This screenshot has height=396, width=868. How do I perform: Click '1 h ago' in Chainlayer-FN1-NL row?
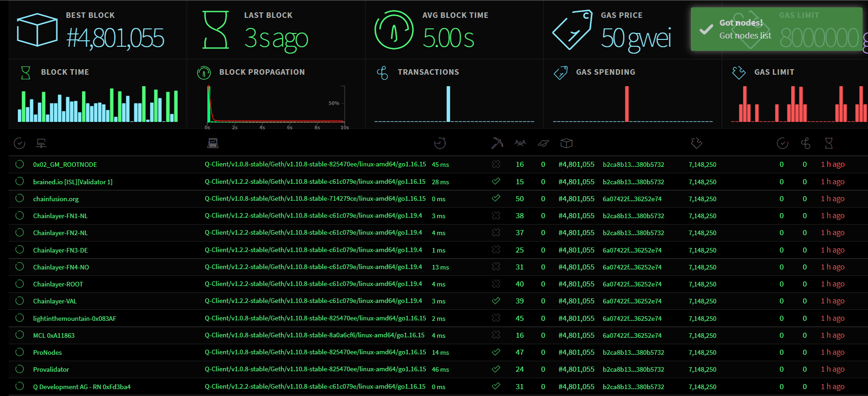point(833,216)
